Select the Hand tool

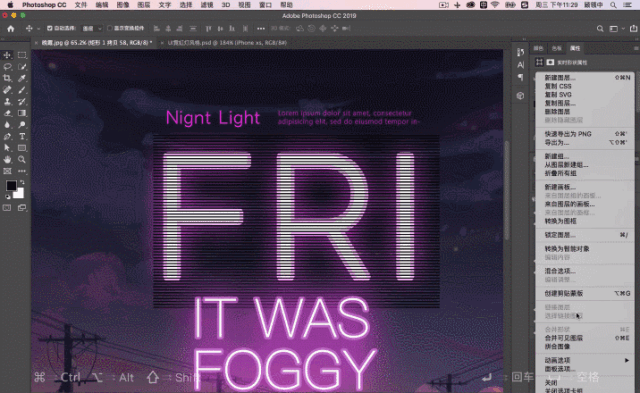point(7,160)
